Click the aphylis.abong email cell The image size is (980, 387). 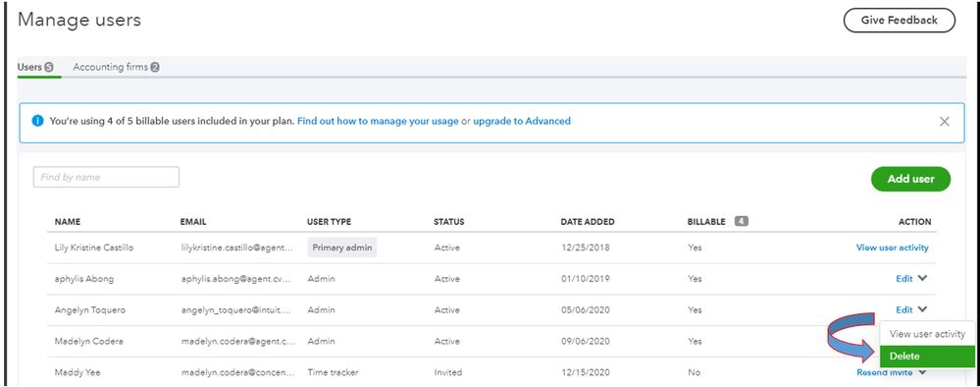(236, 279)
